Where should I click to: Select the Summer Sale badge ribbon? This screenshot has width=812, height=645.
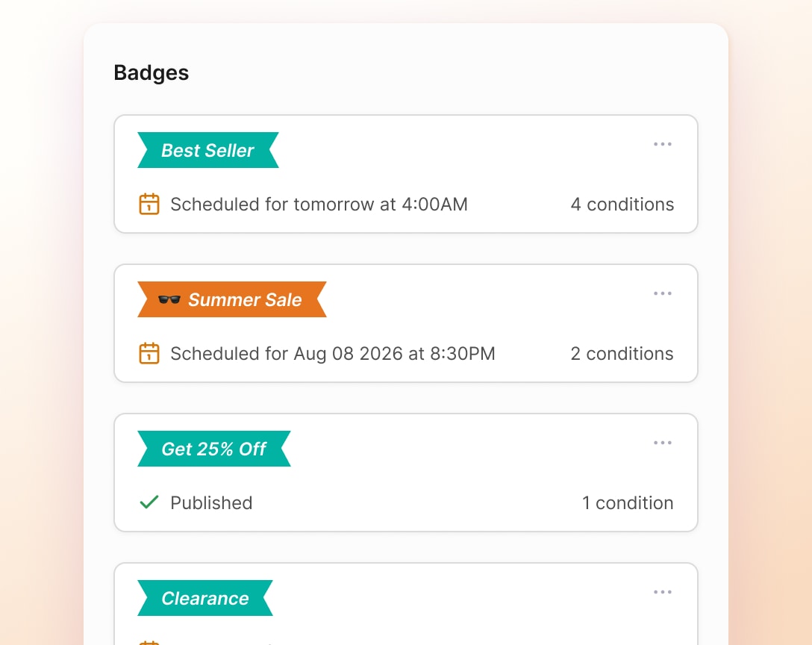point(231,299)
